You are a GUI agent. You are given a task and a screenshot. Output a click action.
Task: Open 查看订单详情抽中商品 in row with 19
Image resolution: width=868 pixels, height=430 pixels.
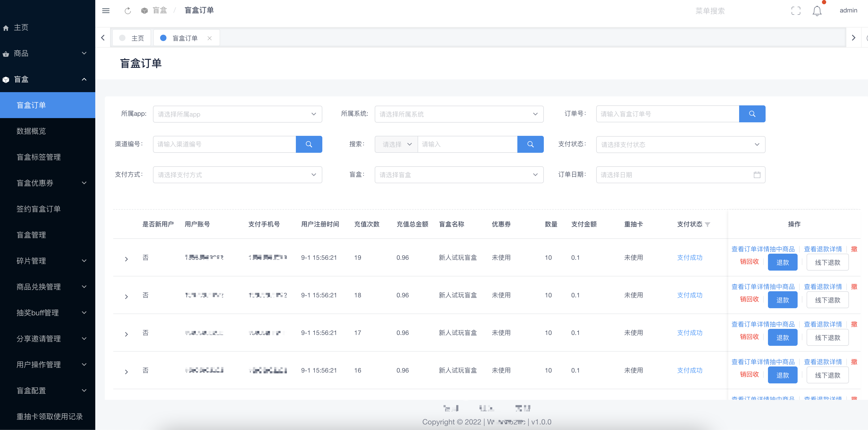(763, 249)
